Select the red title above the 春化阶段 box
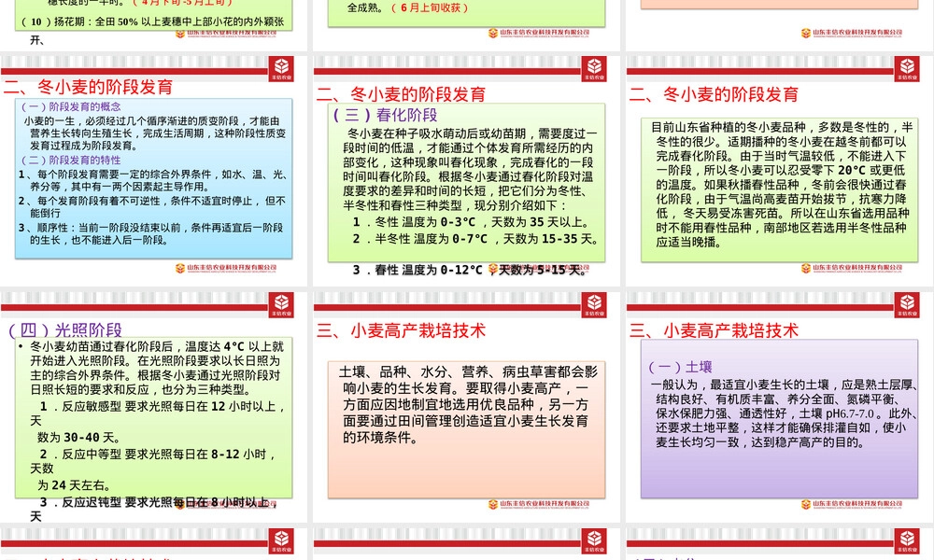934x560 pixels. pyautogui.click(x=401, y=94)
